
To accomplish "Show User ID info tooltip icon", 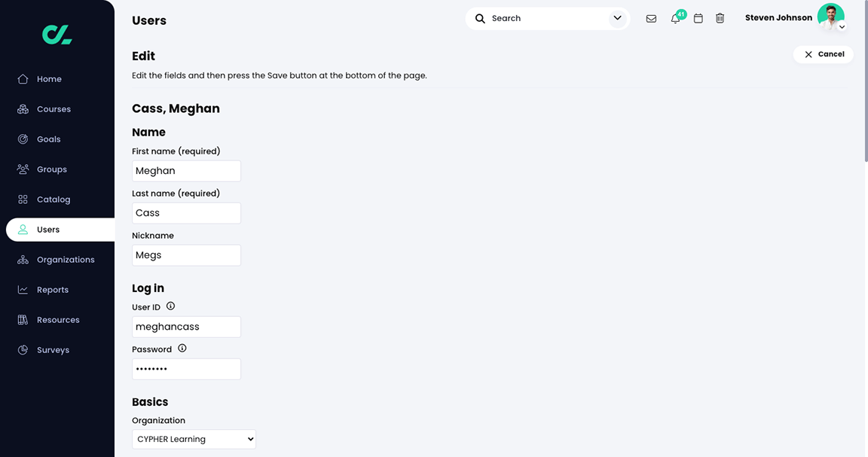I will tap(170, 306).
